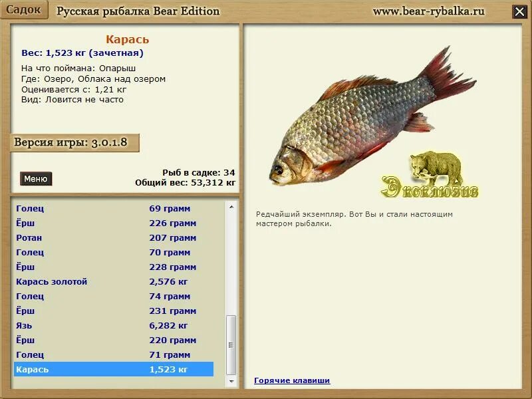Click the Где: Озеро, Облака над озером line
The width and height of the screenshot is (532, 399).
click(x=93, y=78)
